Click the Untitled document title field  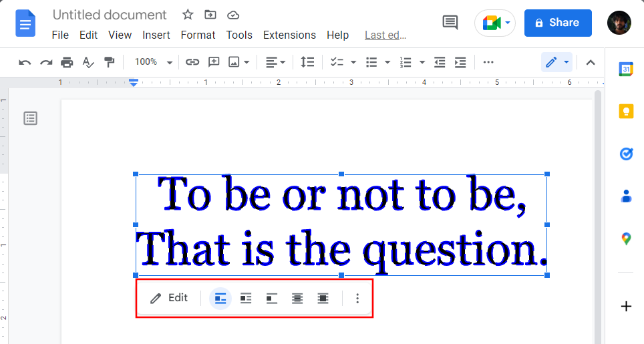coord(110,15)
